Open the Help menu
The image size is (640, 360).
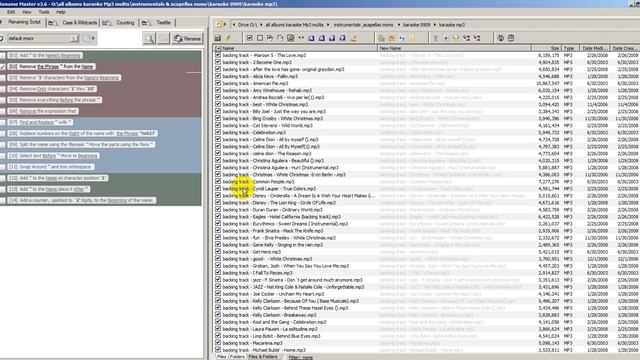[60, 12]
